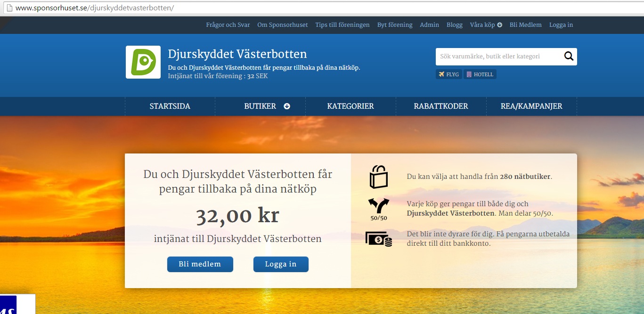Screen dimensions: 644x314
Task: Click 'intjänat till Djurskyddet Västerbotten' text
Action: (237, 239)
